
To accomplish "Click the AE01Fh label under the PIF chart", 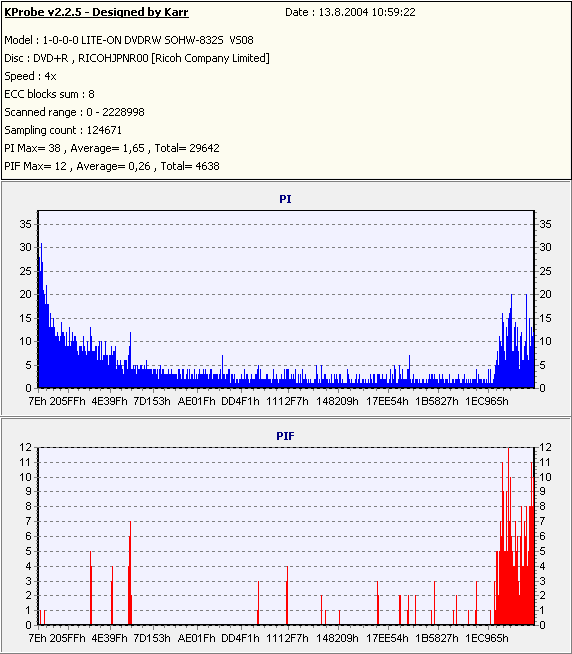I will click(197, 638).
